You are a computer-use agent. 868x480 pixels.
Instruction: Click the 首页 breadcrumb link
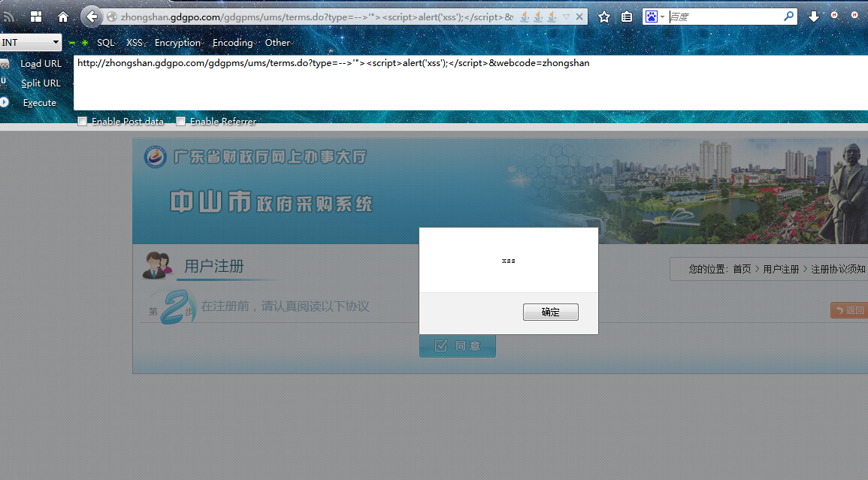coord(742,269)
